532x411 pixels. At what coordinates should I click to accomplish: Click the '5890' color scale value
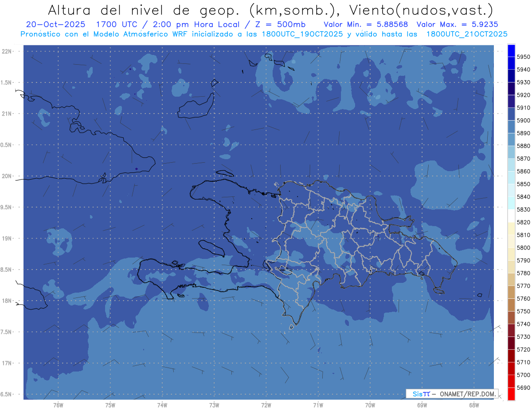524,133
